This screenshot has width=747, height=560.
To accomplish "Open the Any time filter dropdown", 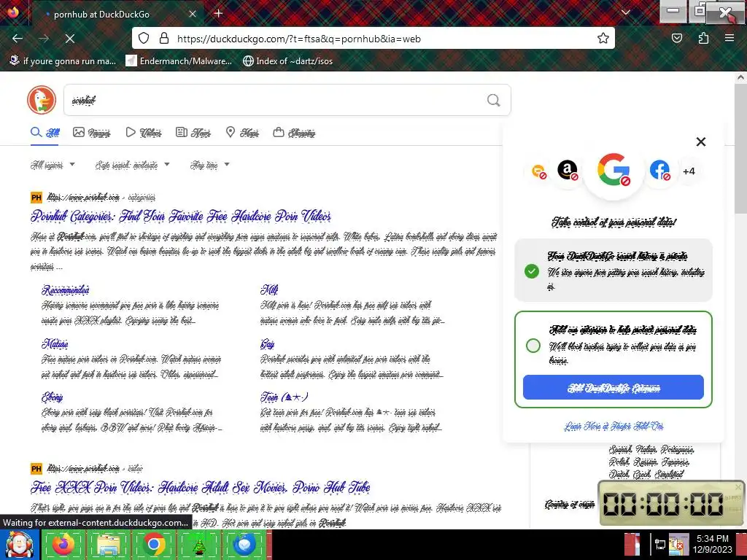I will coord(209,165).
